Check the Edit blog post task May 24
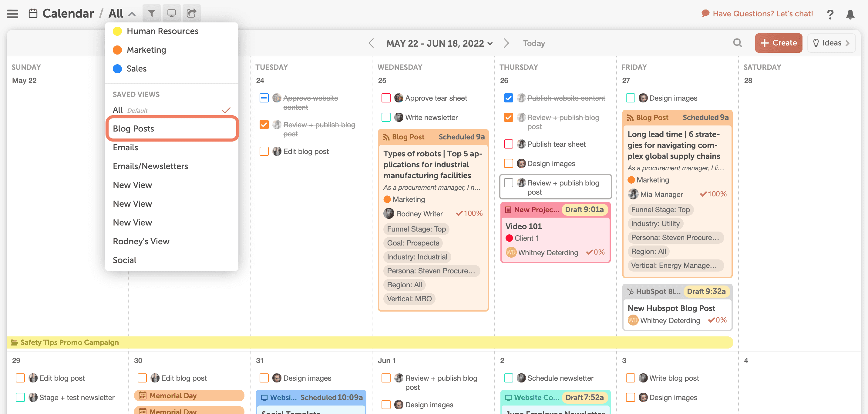Viewport: 868px width, 414px height. [x=264, y=151]
